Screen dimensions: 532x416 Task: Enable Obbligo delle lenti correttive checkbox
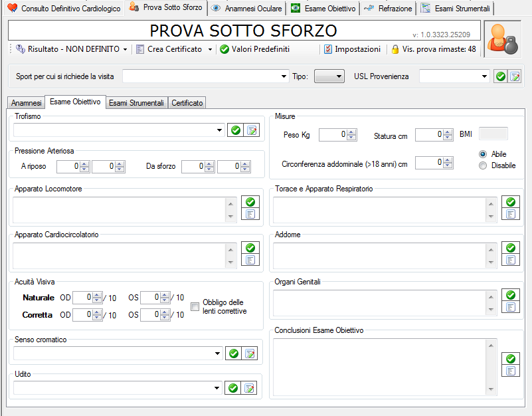(195, 306)
